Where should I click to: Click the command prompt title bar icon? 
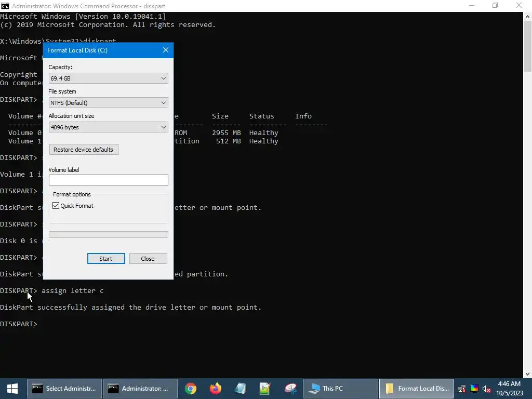(5, 6)
